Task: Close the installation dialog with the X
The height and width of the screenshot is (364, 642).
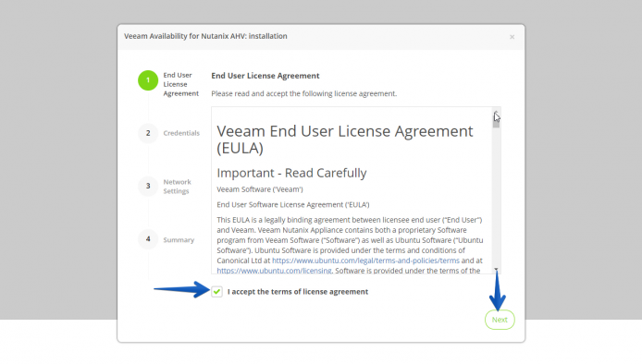Action: tap(512, 37)
